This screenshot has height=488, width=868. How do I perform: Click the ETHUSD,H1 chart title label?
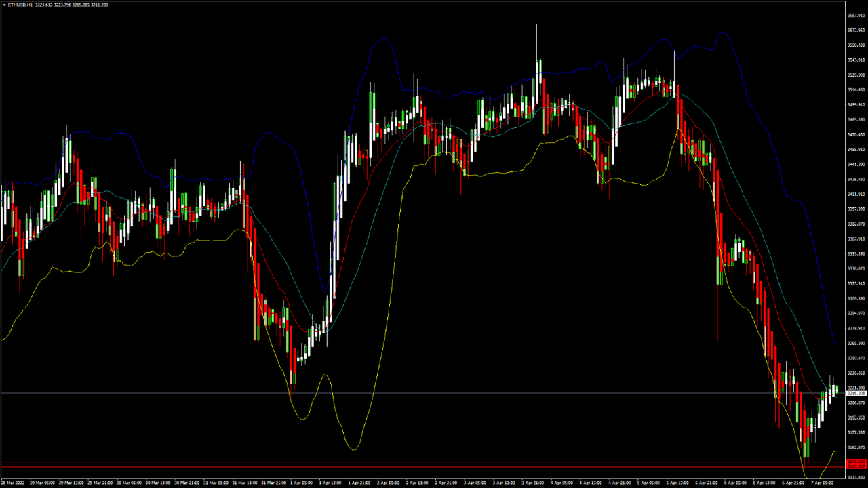pyautogui.click(x=20, y=4)
